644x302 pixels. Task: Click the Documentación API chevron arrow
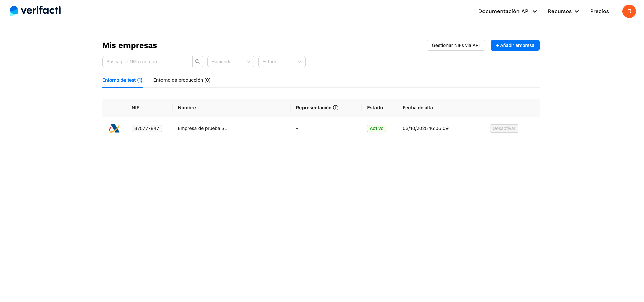tap(535, 11)
